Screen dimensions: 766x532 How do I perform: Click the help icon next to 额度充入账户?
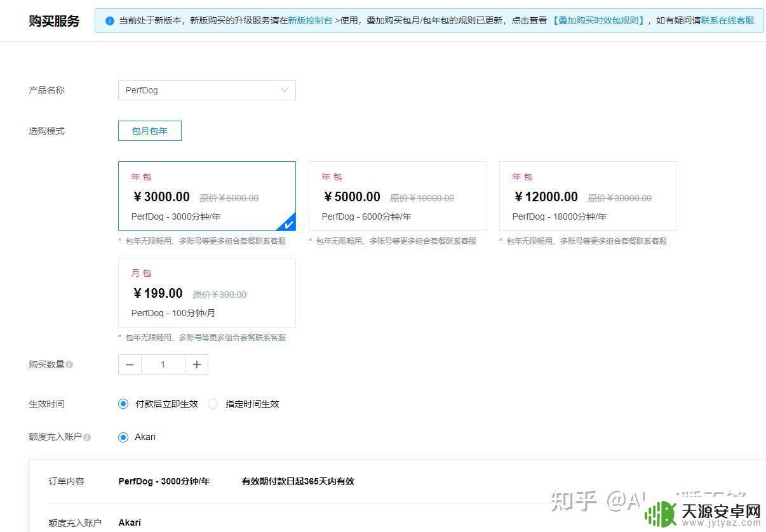coord(87,437)
